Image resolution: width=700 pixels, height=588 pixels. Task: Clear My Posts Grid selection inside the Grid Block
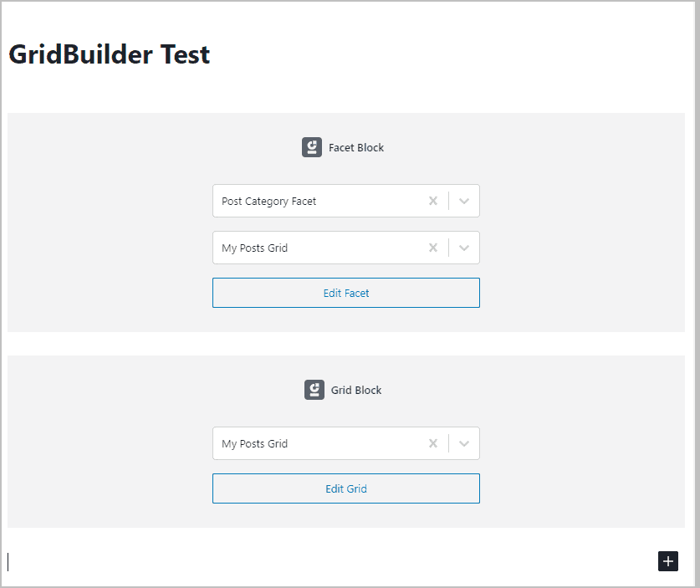pyautogui.click(x=433, y=443)
